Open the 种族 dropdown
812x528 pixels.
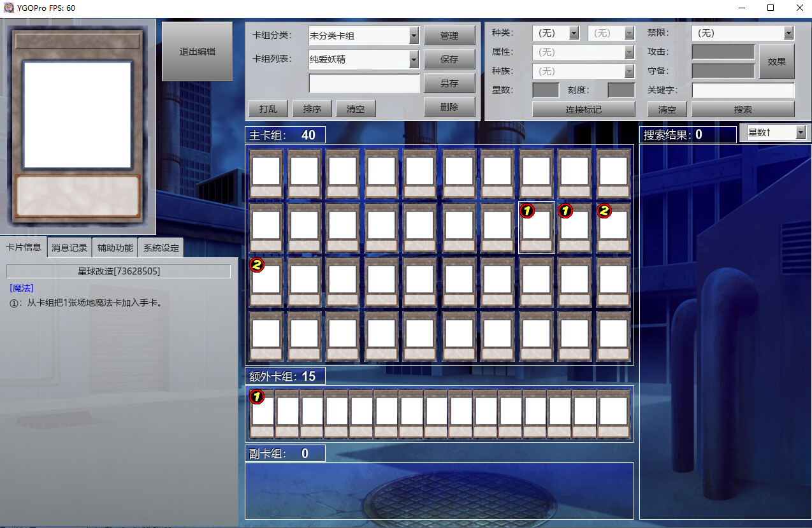coord(584,71)
